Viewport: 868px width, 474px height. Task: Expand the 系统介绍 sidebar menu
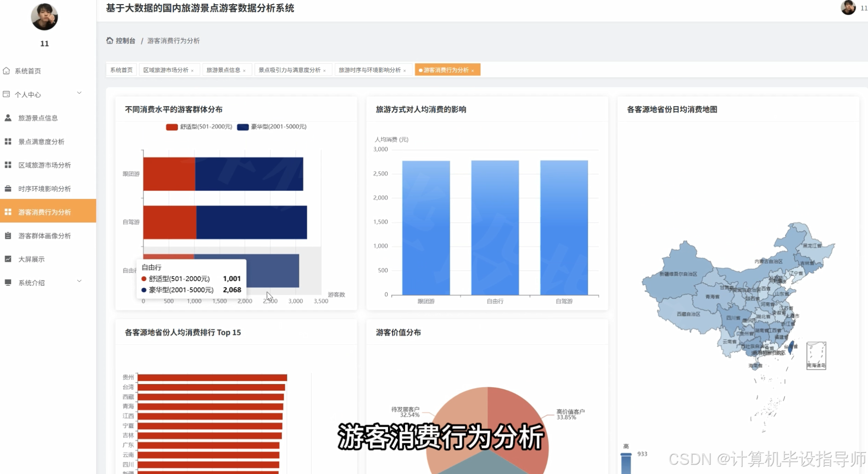click(x=79, y=281)
